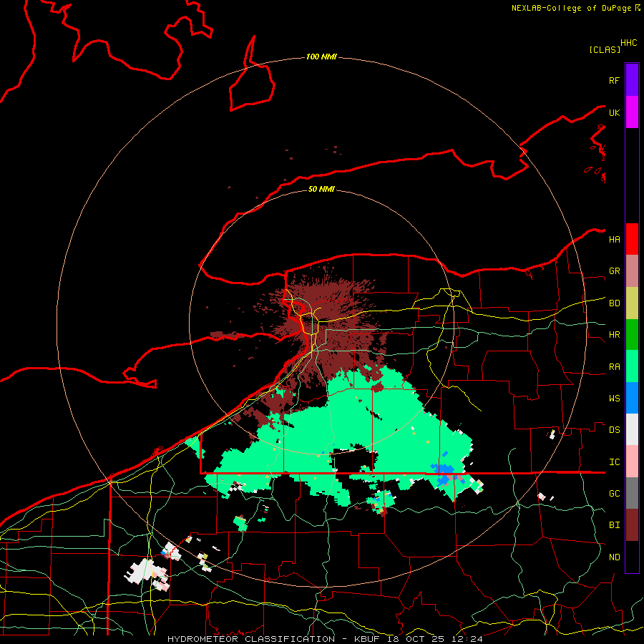Click the WS legend label
The height and width of the screenshot is (644, 644).
tap(614, 399)
